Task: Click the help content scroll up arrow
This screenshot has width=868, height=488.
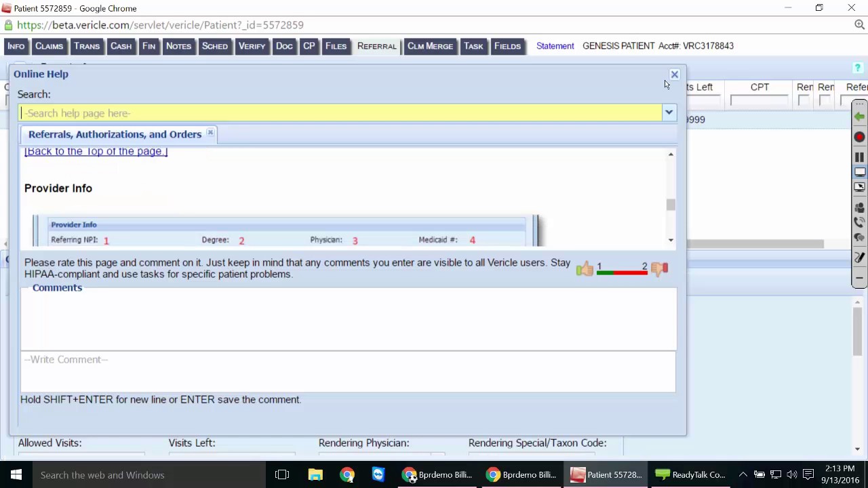Action: point(671,155)
